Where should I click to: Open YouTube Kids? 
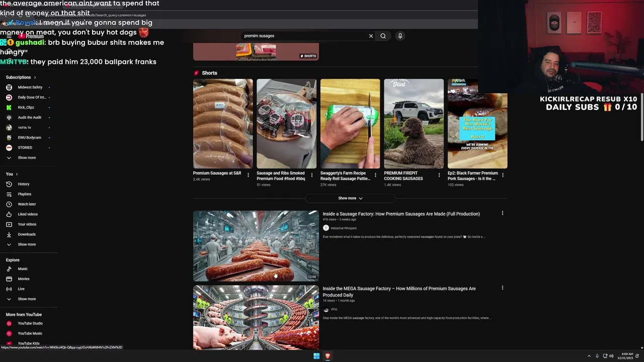[x=28, y=343]
